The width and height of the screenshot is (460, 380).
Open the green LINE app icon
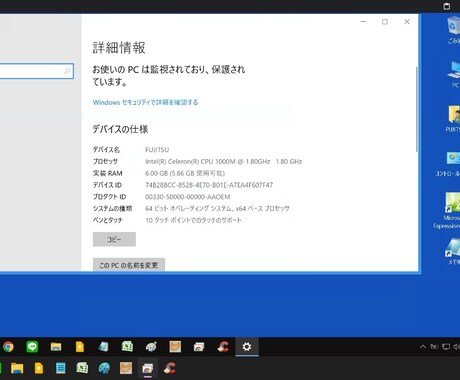[32, 347]
